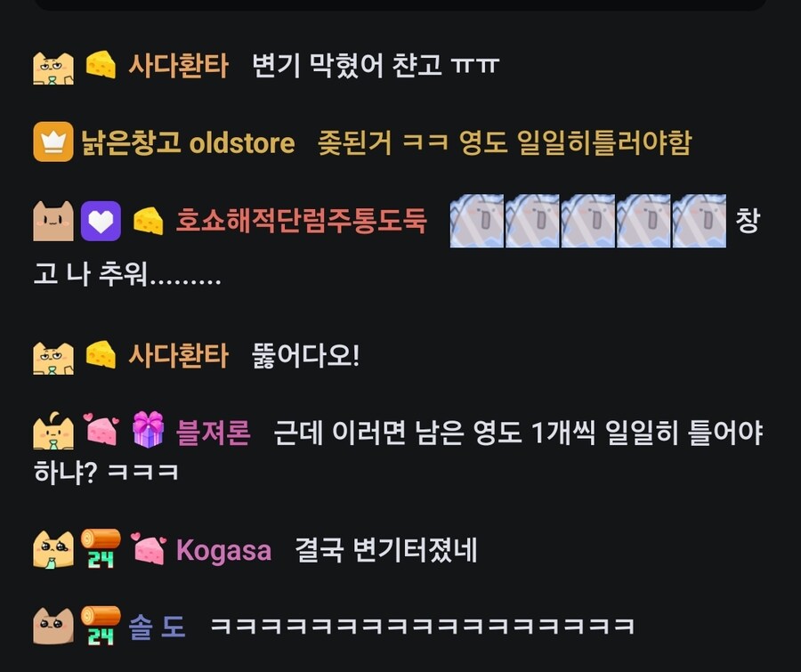The height and width of the screenshot is (672, 801).
Task: Click the brown cat avatar badge of 호쇼해적단럼주통도둑
Action: click(x=53, y=221)
